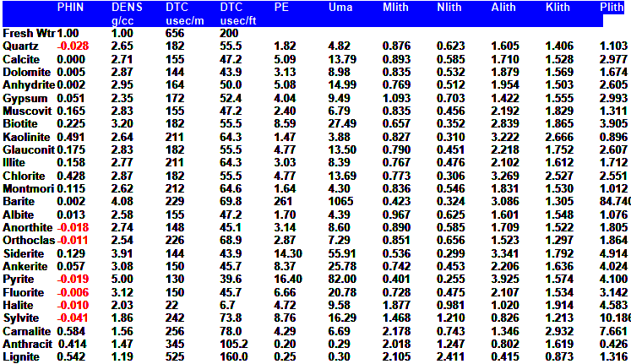Click the Lignite row label
The height and width of the screenshot is (364, 631).
(x=22, y=358)
